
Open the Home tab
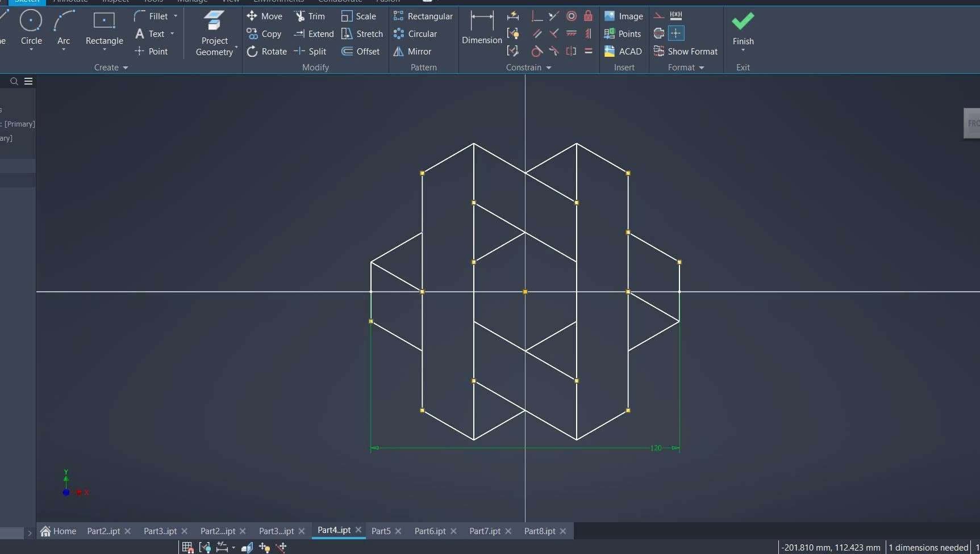coord(58,531)
